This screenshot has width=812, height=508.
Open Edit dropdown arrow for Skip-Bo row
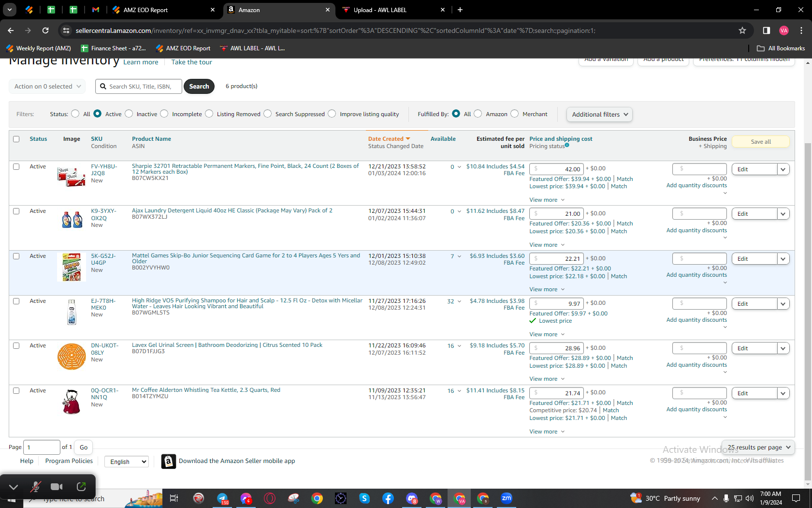[x=783, y=259]
